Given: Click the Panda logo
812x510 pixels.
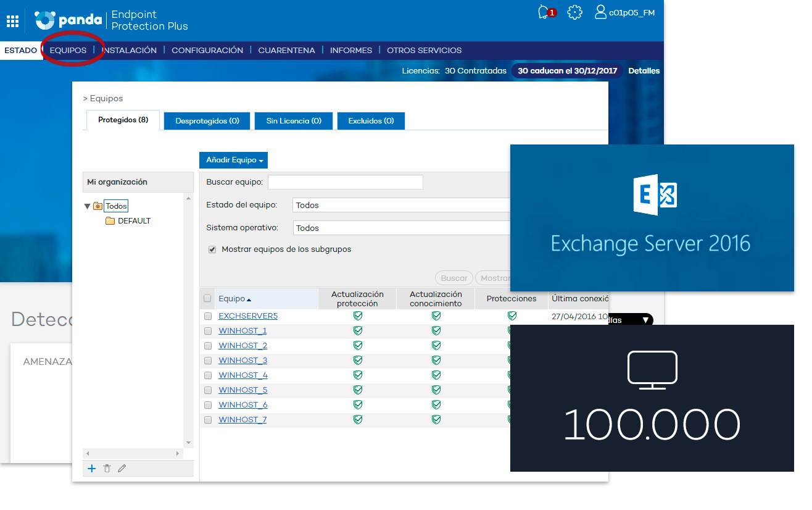Looking at the screenshot, I should 68,20.
